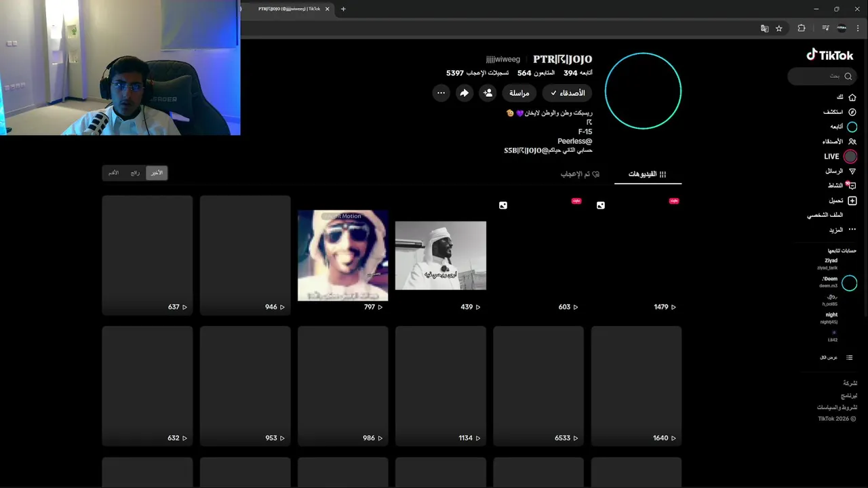Click عرض الكل see all link
This screenshot has width=868, height=488.
[x=829, y=357]
